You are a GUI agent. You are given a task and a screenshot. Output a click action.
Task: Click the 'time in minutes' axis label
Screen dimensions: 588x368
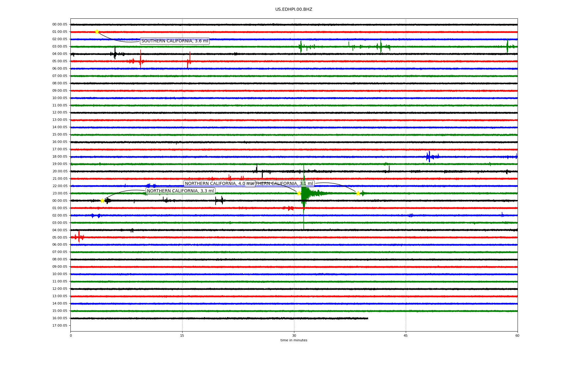(293, 340)
